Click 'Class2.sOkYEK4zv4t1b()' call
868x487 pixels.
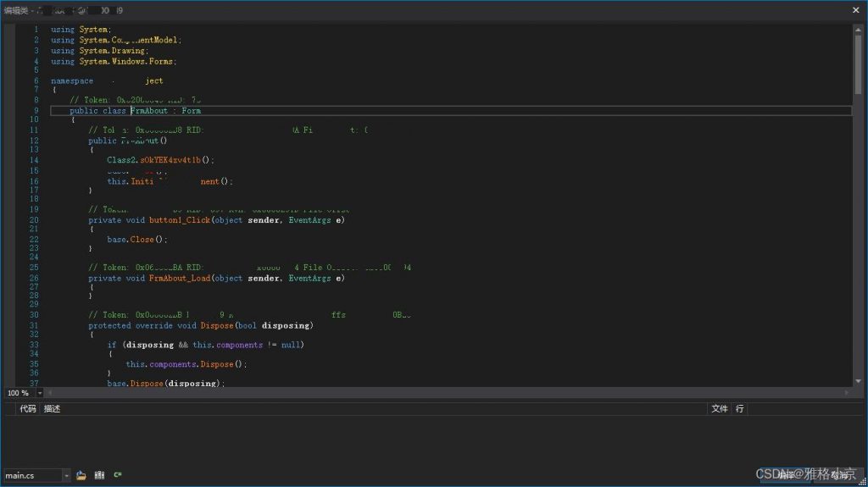coord(160,160)
